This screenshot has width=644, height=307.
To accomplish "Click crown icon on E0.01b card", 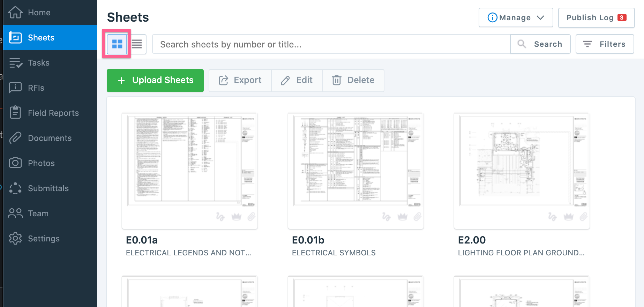I will click(x=402, y=217).
